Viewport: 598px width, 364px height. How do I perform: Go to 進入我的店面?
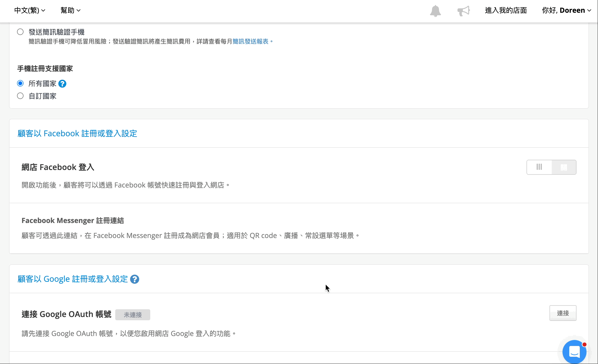506,10
